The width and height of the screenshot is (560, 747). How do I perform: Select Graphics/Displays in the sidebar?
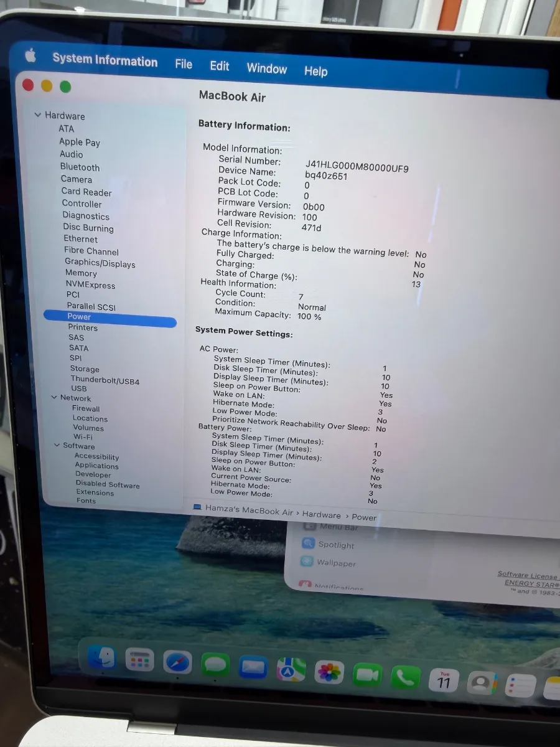pyautogui.click(x=100, y=263)
